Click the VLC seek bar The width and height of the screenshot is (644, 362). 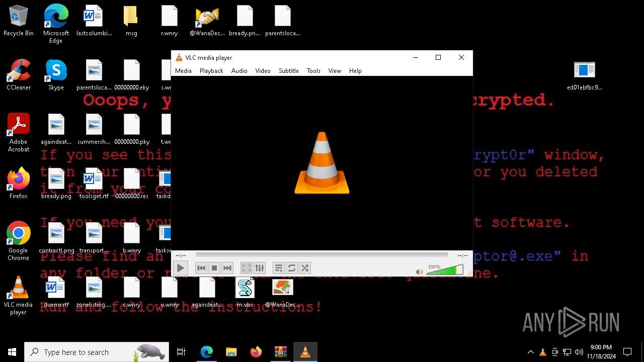pyautogui.click(x=321, y=255)
